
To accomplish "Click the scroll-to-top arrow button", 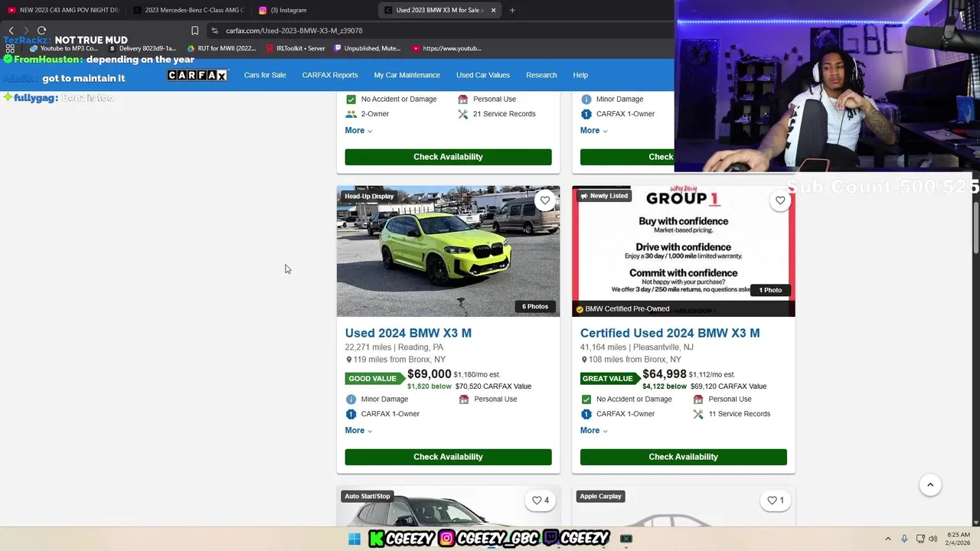I will [930, 484].
